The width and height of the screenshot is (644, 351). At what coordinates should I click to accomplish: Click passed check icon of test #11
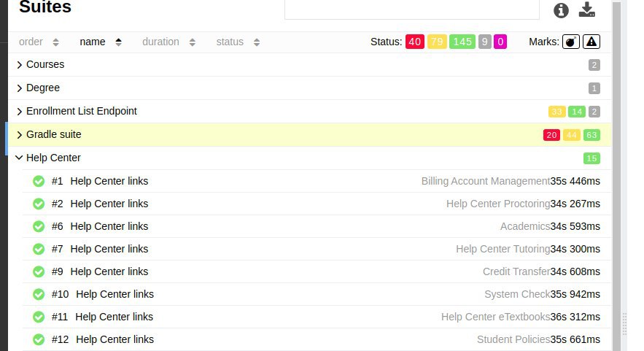pyautogui.click(x=39, y=317)
